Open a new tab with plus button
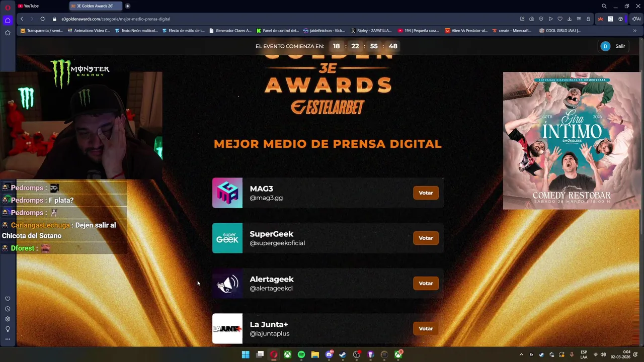Viewport: 644px width, 362px height. click(127, 6)
